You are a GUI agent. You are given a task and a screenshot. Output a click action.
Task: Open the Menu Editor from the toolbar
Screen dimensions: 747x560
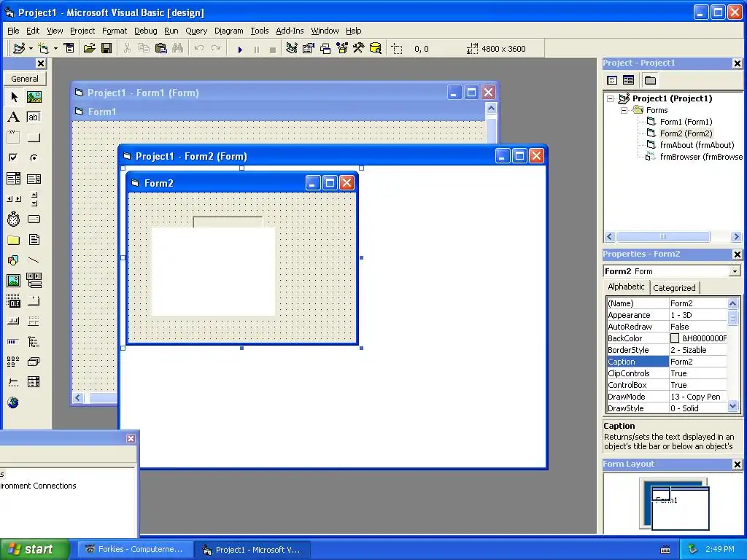point(69,49)
